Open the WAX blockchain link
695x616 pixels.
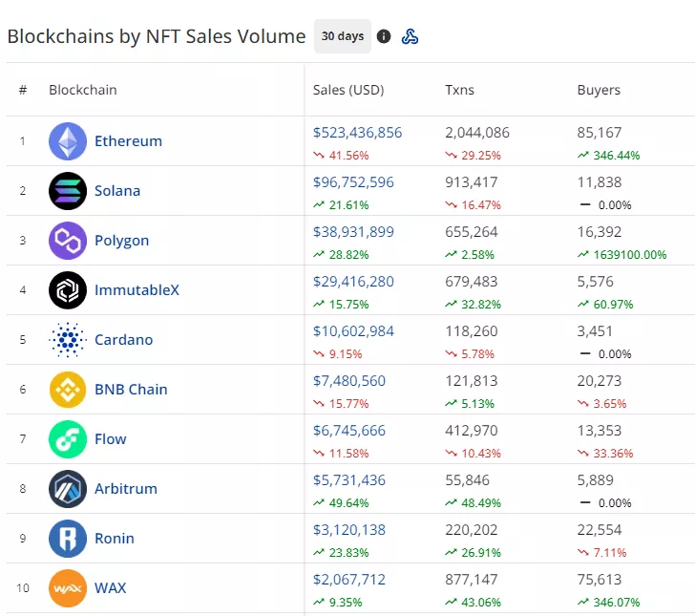tap(111, 588)
